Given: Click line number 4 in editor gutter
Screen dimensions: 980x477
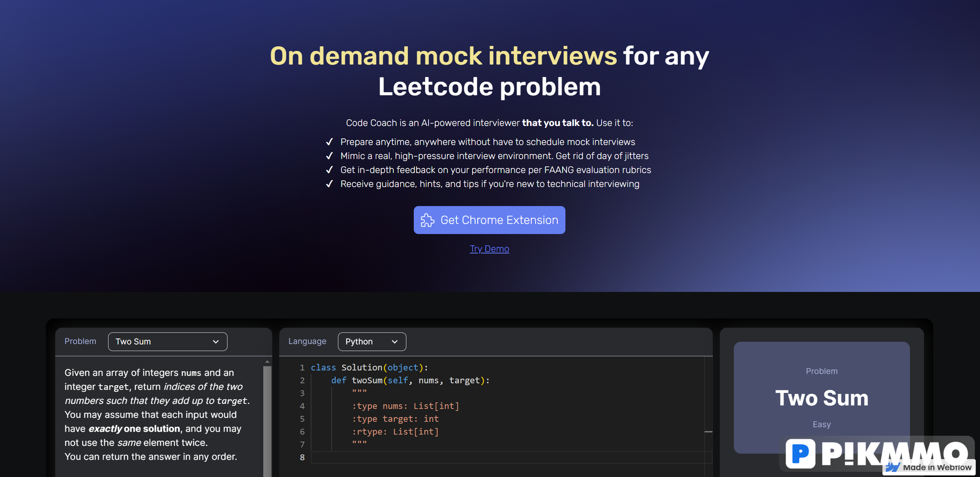Looking at the screenshot, I should (x=302, y=406).
